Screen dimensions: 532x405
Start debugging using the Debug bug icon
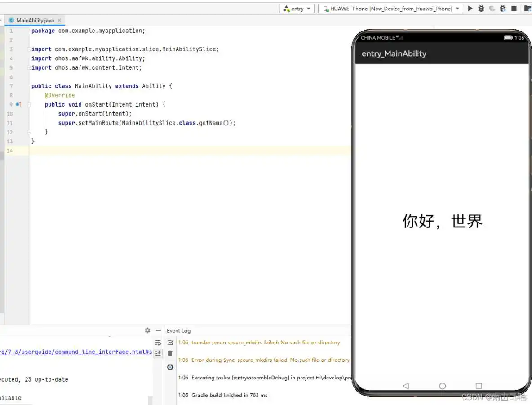pos(481,8)
